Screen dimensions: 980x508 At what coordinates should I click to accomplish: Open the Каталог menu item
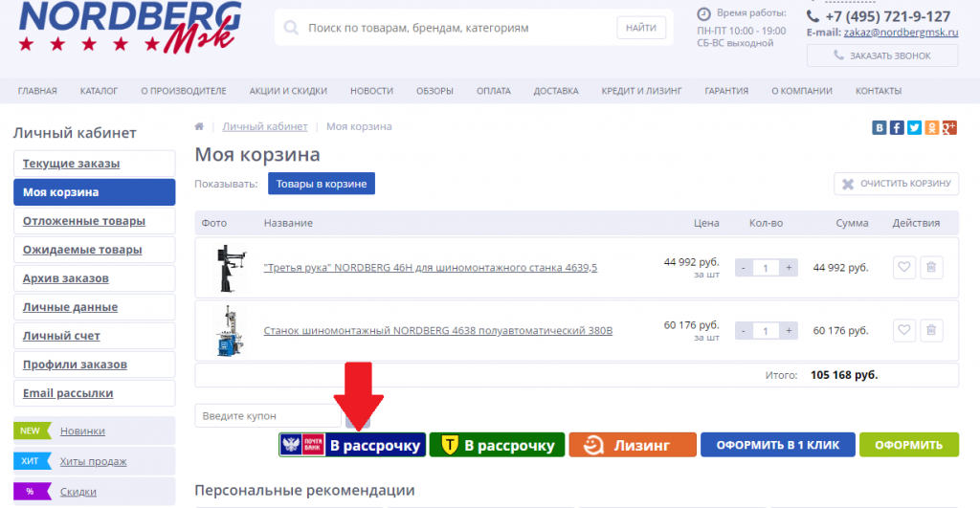(x=99, y=91)
